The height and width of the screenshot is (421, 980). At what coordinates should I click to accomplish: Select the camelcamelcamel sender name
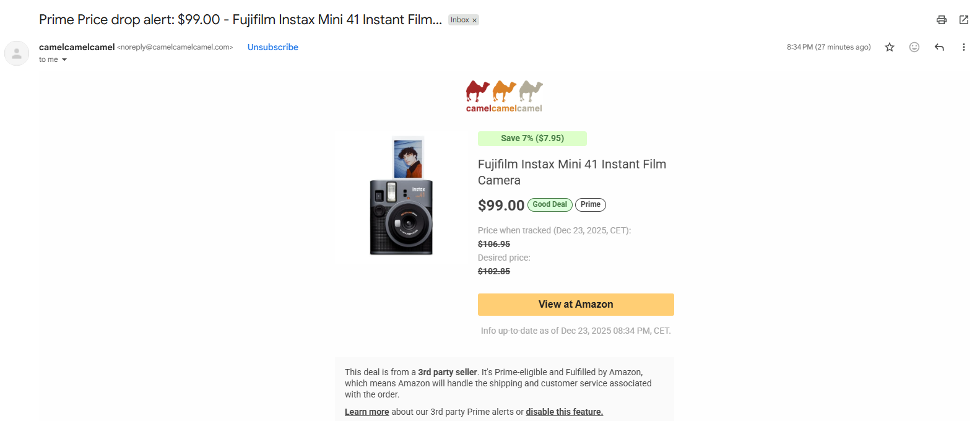click(77, 46)
